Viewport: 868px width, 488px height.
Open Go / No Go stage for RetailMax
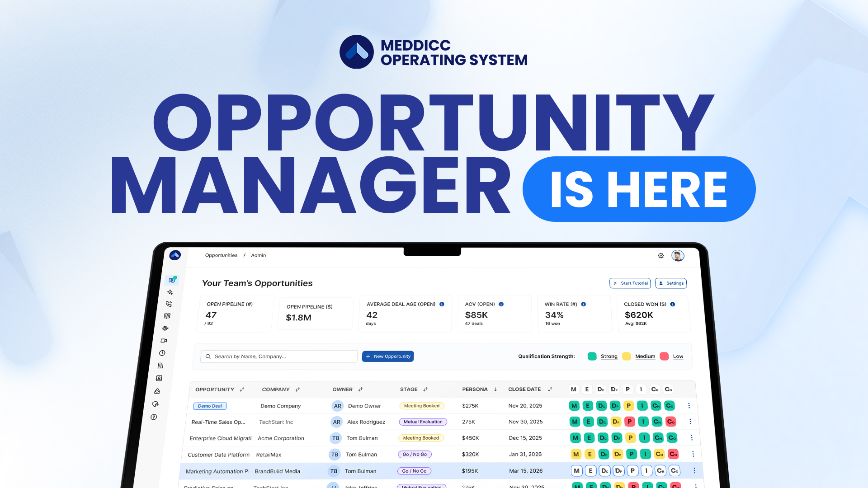415,455
